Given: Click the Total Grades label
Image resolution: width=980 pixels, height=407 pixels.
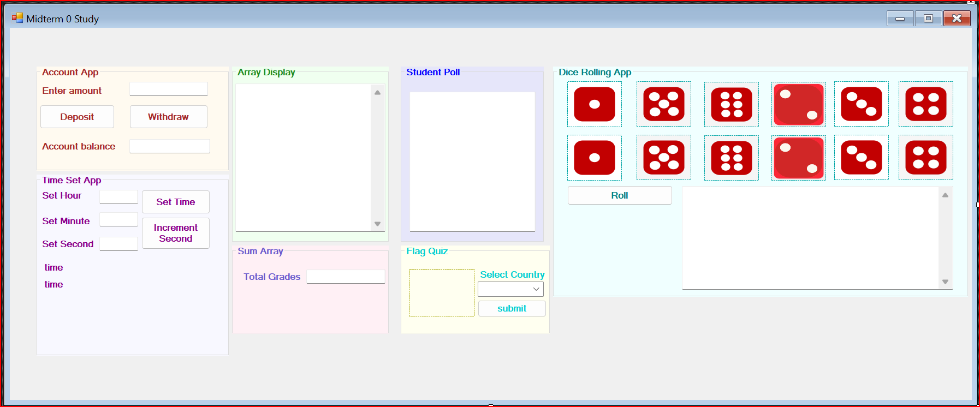Looking at the screenshot, I should [x=272, y=277].
